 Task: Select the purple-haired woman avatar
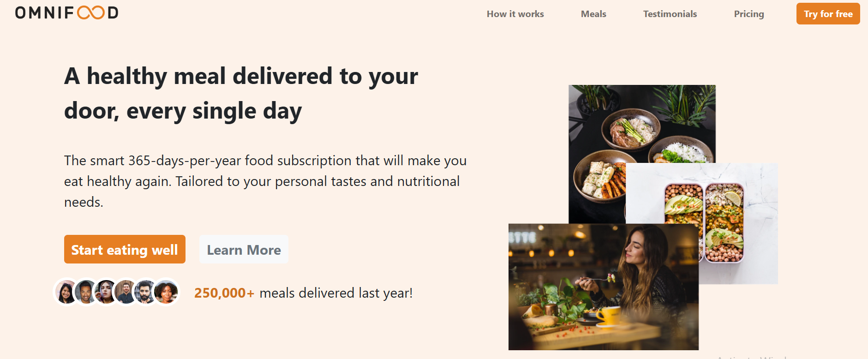click(x=106, y=292)
